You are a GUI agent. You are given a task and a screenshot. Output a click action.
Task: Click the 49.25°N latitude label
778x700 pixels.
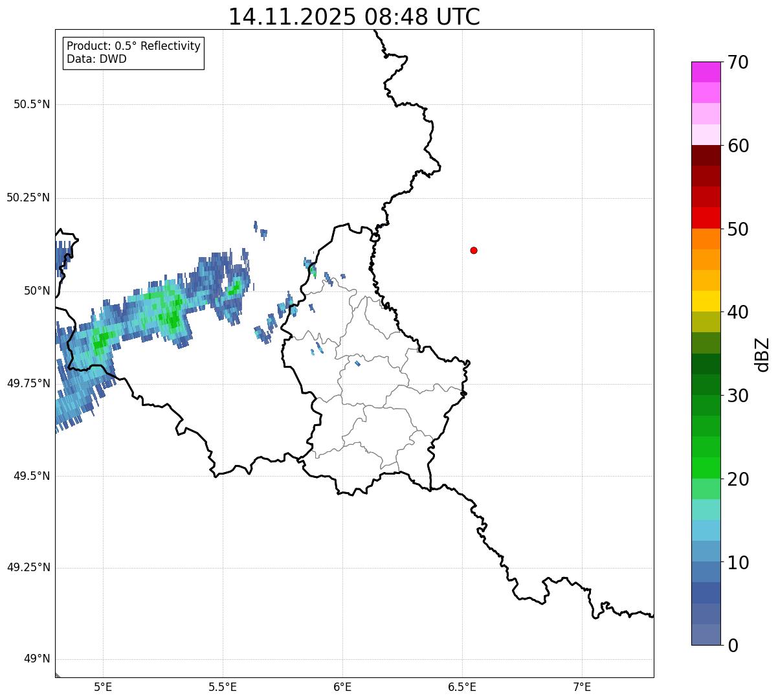[28, 568]
